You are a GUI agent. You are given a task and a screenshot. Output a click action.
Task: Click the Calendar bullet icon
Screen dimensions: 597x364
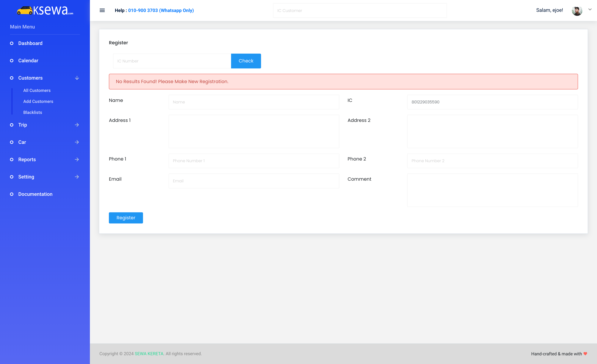coord(12,61)
